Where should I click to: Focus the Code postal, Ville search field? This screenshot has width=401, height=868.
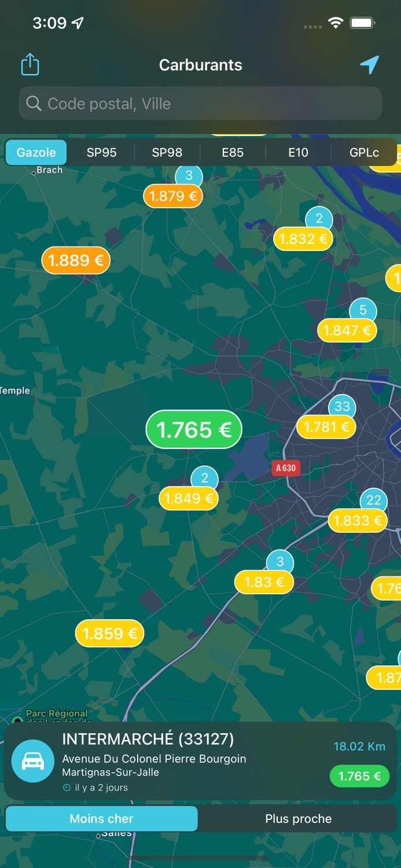pos(200,104)
